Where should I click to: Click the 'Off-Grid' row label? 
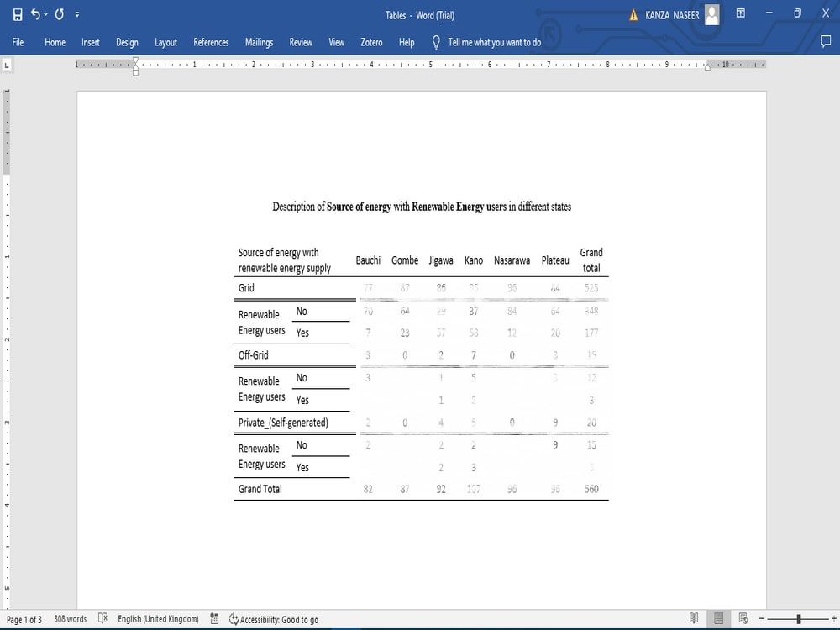(254, 355)
